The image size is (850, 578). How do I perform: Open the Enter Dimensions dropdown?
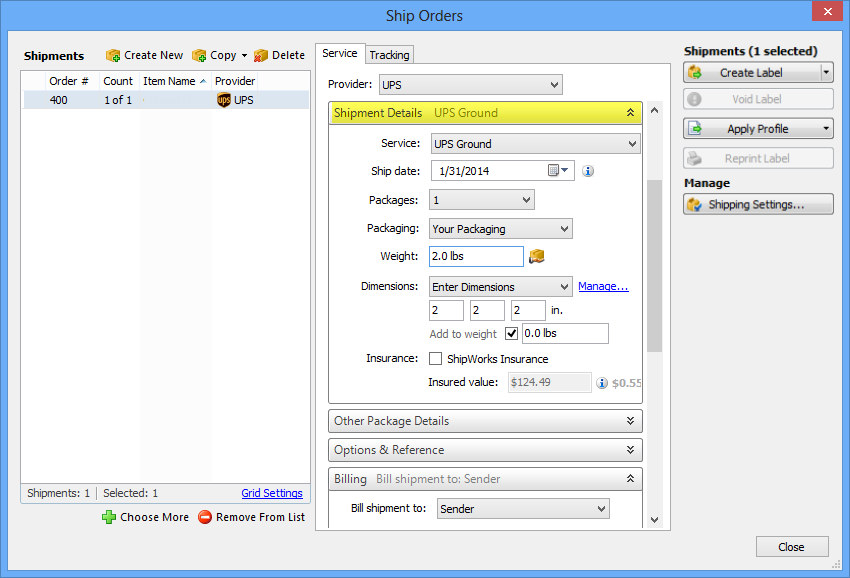tap(500, 286)
